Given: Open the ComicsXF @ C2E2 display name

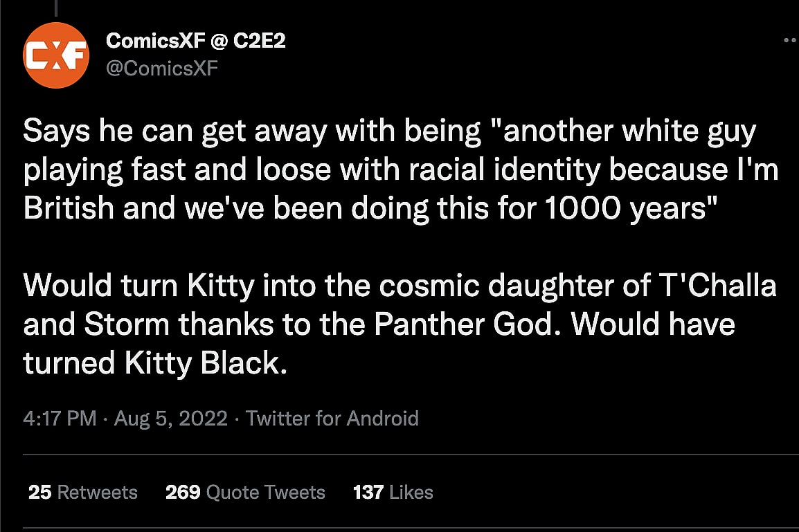Looking at the screenshot, I should (195, 41).
